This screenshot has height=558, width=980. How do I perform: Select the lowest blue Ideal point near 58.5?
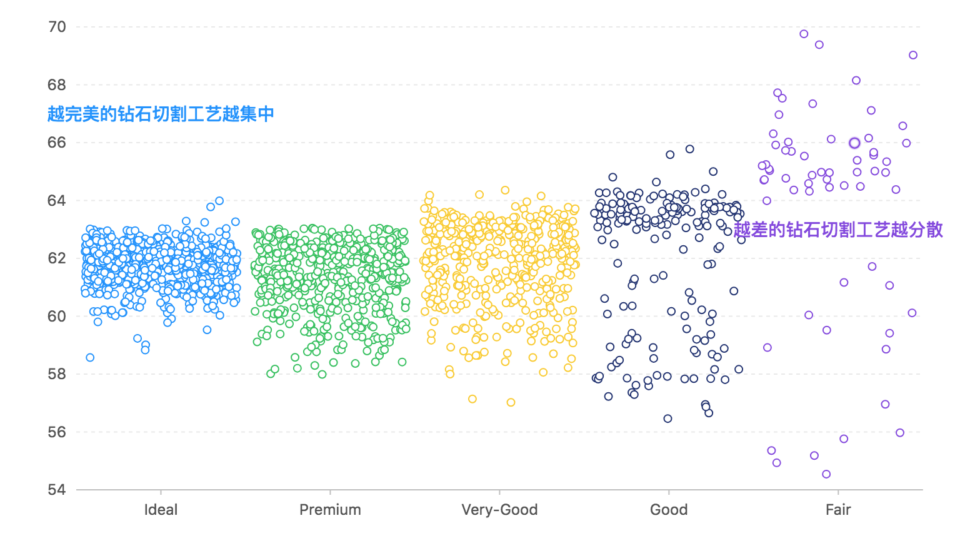click(x=90, y=358)
